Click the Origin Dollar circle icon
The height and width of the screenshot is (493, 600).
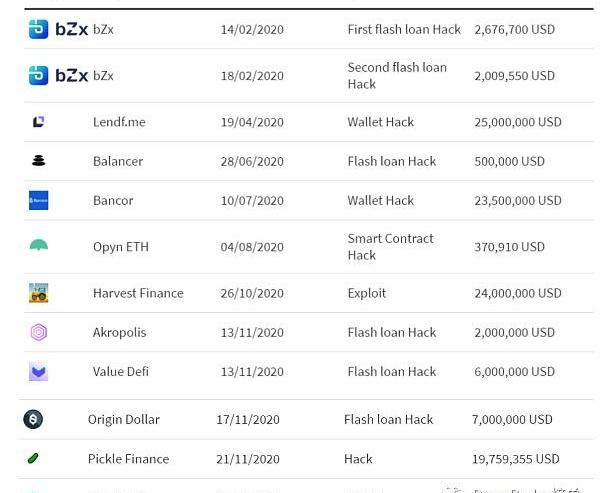coord(33,419)
